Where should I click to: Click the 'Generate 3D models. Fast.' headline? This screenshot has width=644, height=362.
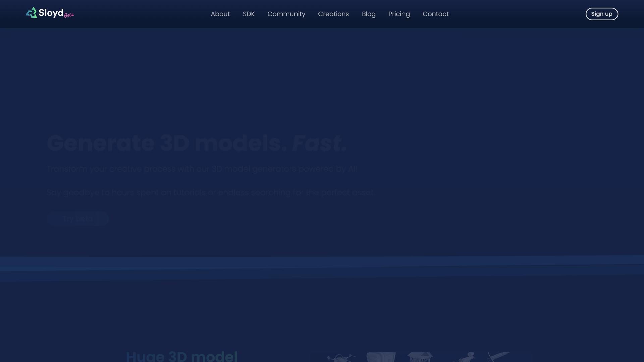click(197, 143)
